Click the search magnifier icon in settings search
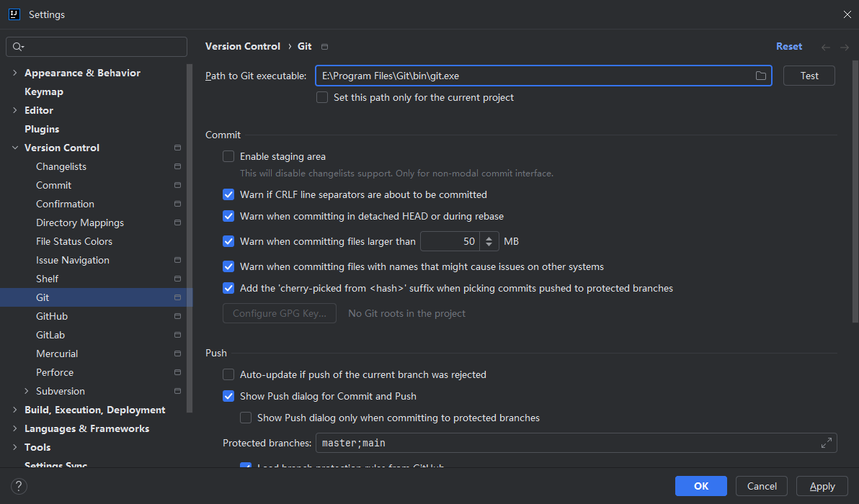 pyautogui.click(x=18, y=47)
